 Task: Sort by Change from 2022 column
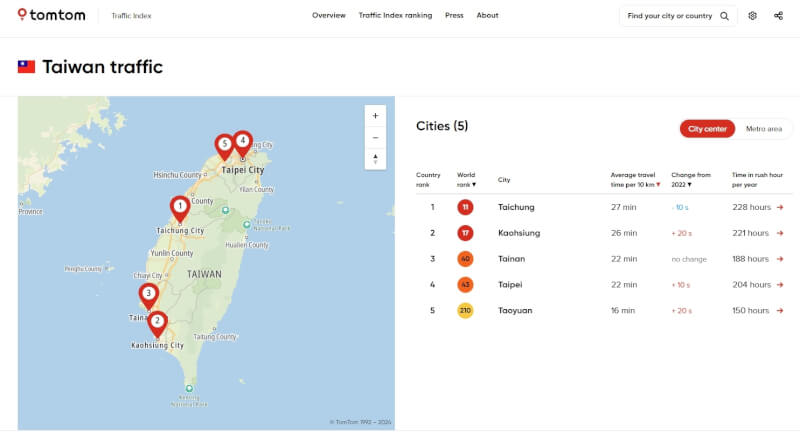click(691, 180)
